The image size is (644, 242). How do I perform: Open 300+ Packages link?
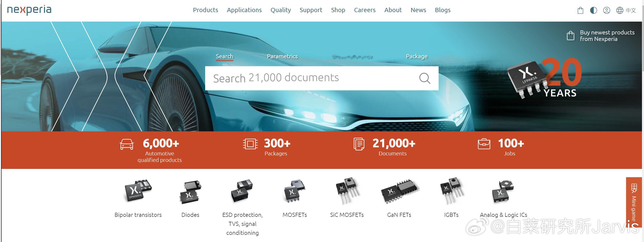tap(277, 147)
